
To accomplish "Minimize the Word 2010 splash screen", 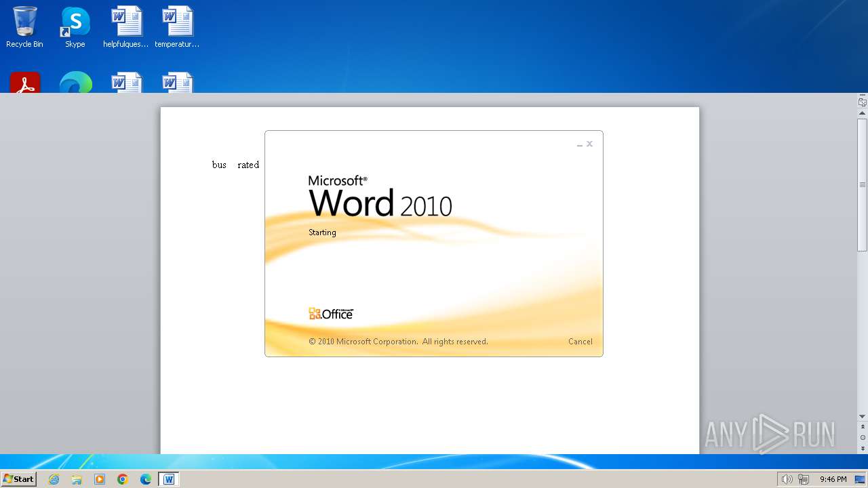I will pos(580,144).
